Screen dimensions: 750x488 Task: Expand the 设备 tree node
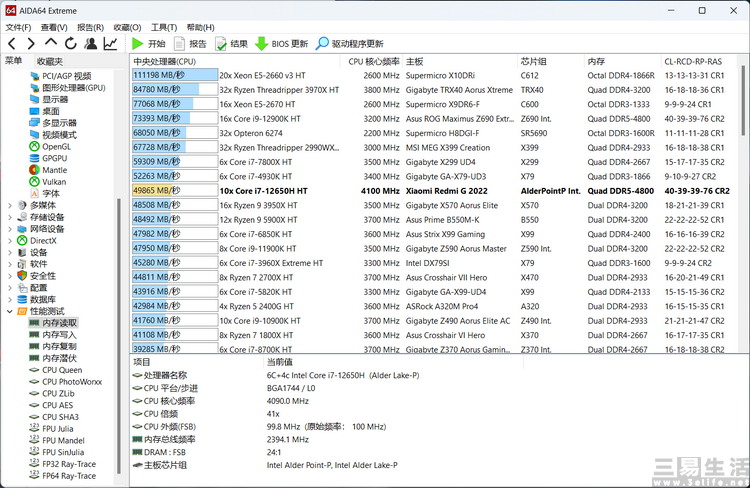pyautogui.click(x=10, y=252)
